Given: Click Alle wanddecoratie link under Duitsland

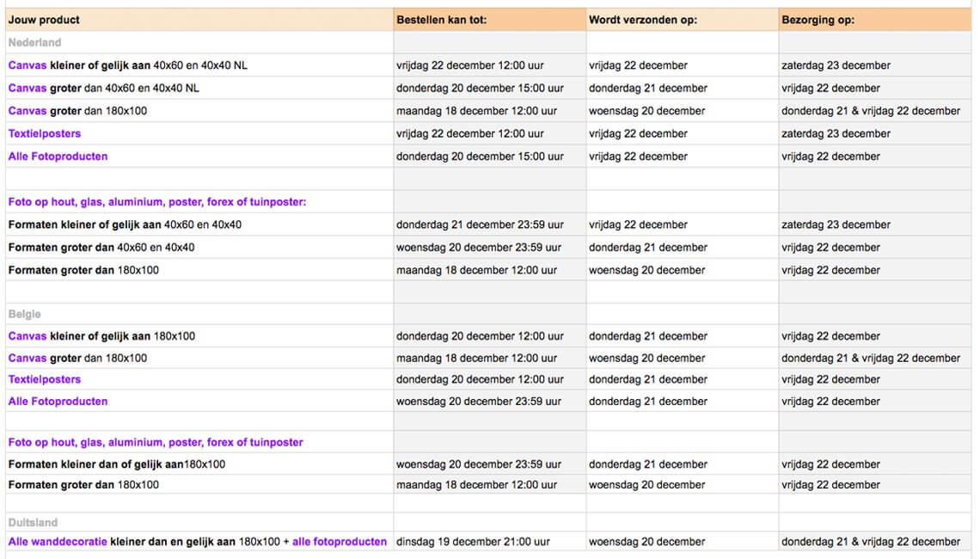Looking at the screenshot, I should click(58, 542).
